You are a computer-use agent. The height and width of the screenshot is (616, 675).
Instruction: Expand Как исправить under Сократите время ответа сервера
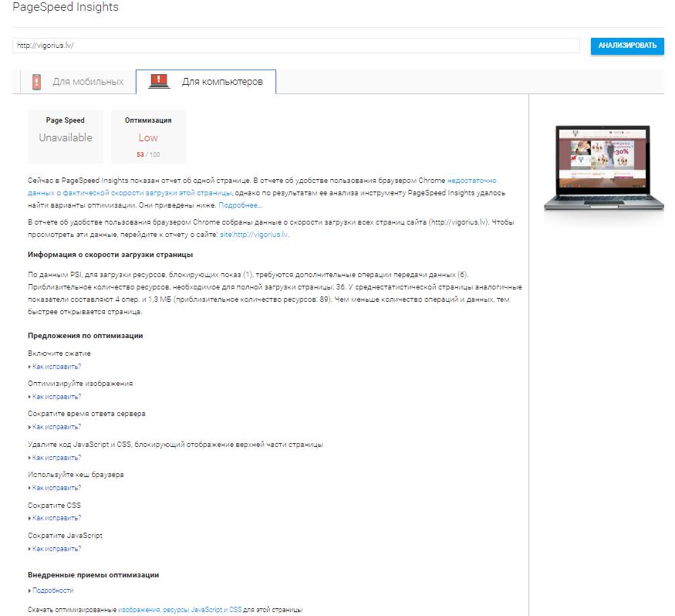56,427
